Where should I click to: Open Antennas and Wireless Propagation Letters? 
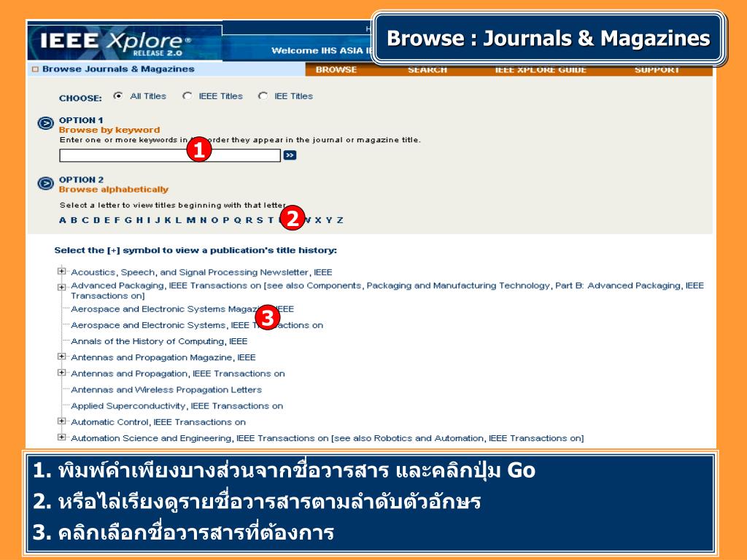click(166, 390)
